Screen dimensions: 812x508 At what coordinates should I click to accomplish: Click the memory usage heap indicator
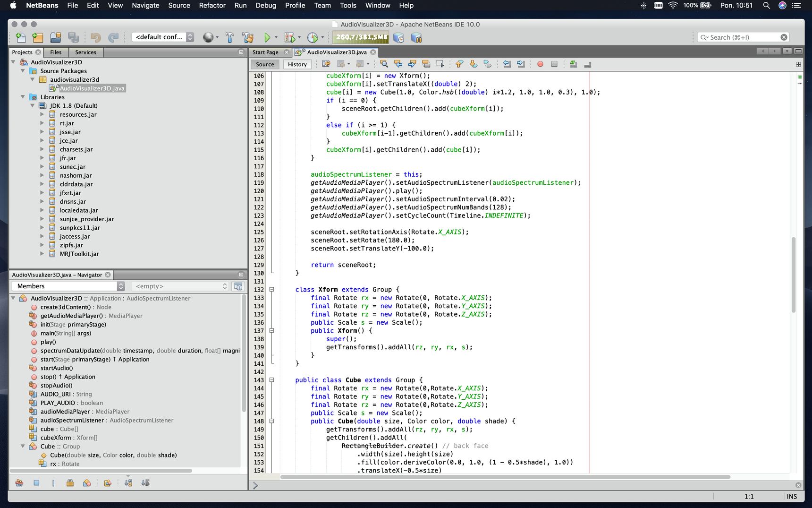tap(361, 37)
